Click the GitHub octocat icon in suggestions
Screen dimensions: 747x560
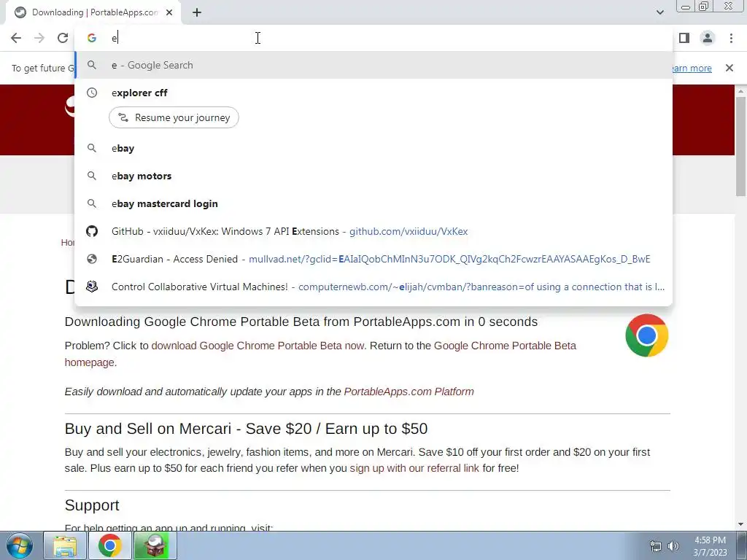coord(92,231)
